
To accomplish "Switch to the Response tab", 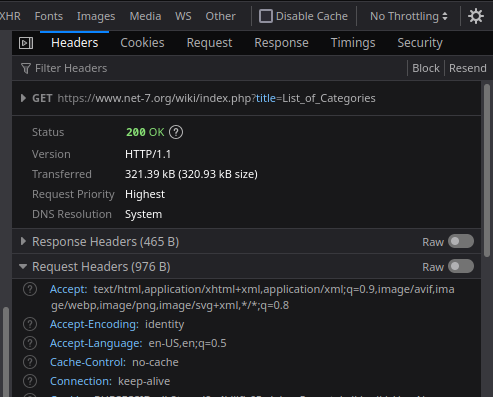I will pos(281,43).
